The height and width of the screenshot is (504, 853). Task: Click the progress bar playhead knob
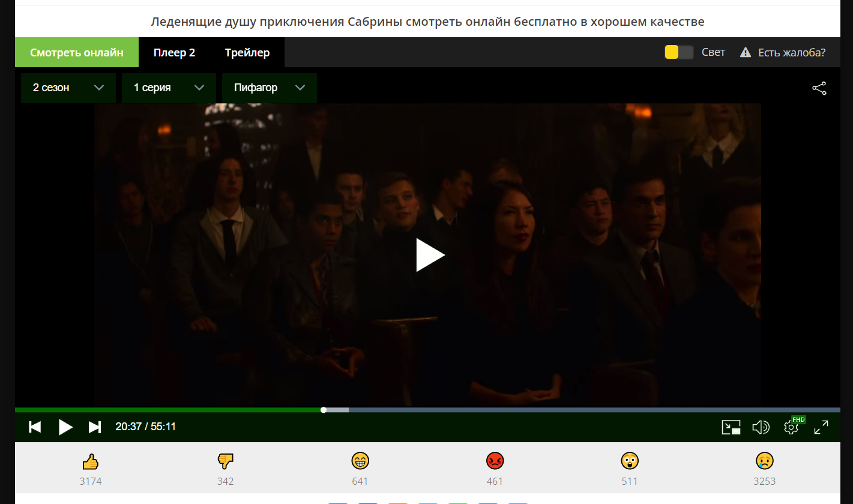(x=324, y=410)
